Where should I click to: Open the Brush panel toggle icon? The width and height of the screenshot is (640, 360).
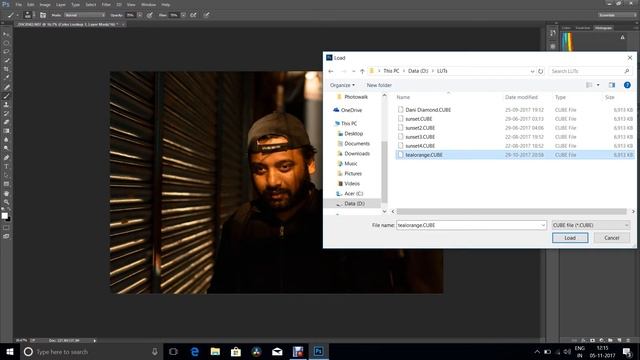click(43, 15)
